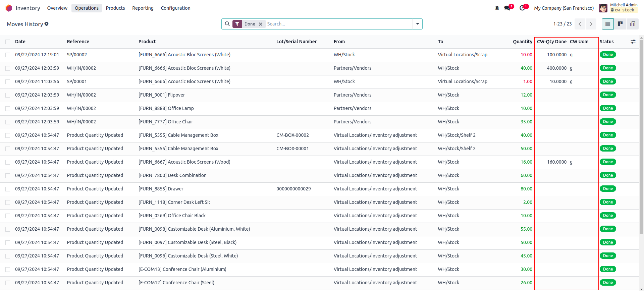Click into the Search input field
This screenshot has width=644, height=291.
point(339,24)
